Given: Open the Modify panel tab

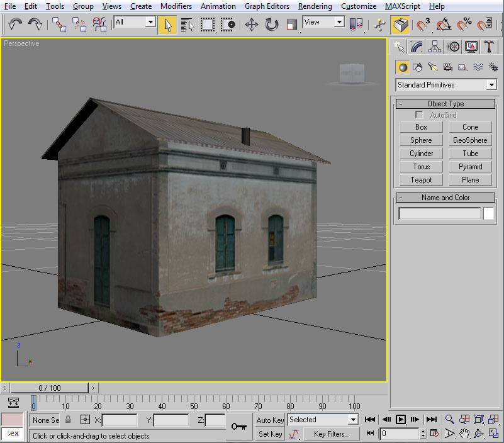Looking at the screenshot, I should [417, 47].
